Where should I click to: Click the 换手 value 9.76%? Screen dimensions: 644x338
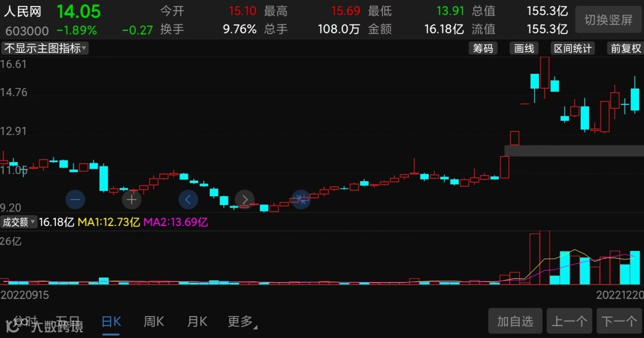pyautogui.click(x=240, y=29)
